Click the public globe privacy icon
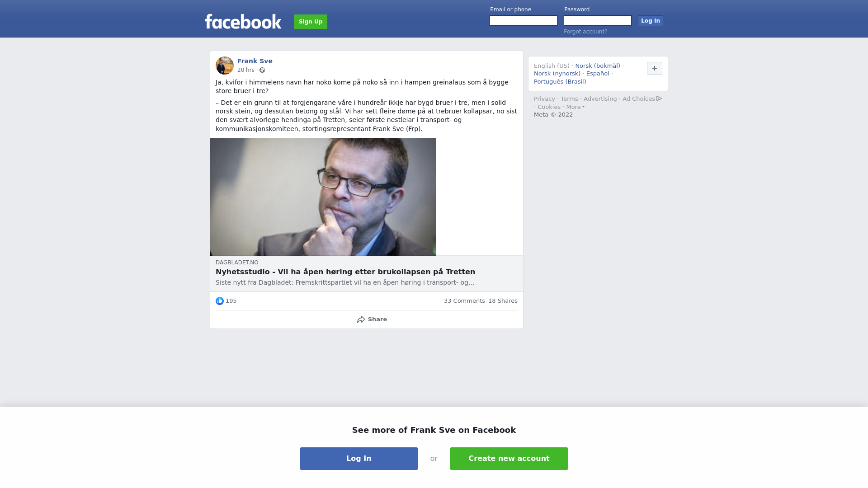Image resolution: width=868 pixels, height=488 pixels. click(262, 70)
